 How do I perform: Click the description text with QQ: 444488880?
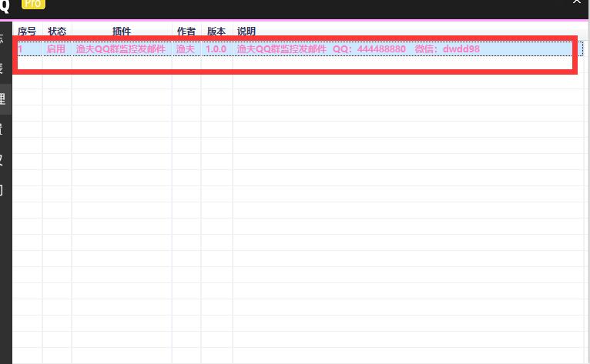(358, 49)
